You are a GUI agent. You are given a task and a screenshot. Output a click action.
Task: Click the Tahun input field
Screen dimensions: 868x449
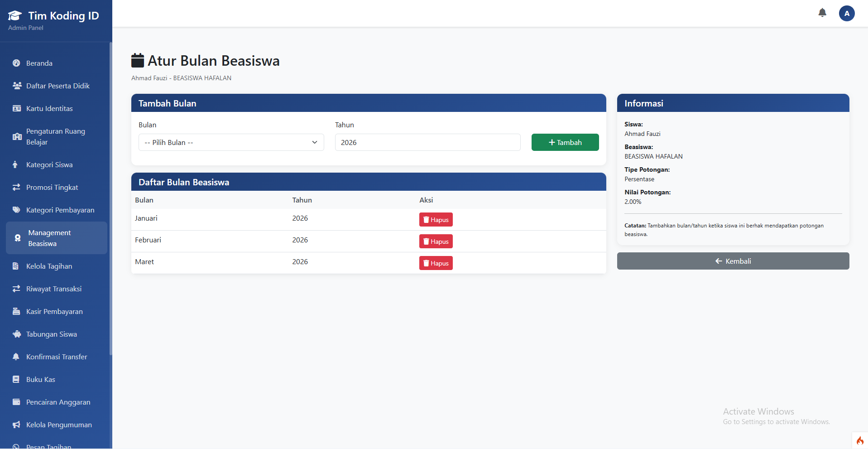(427, 142)
